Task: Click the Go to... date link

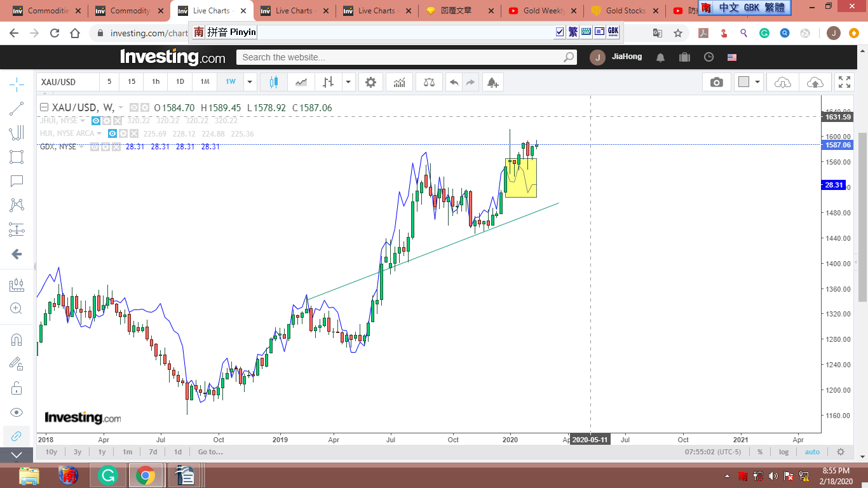Action: pyautogui.click(x=210, y=452)
